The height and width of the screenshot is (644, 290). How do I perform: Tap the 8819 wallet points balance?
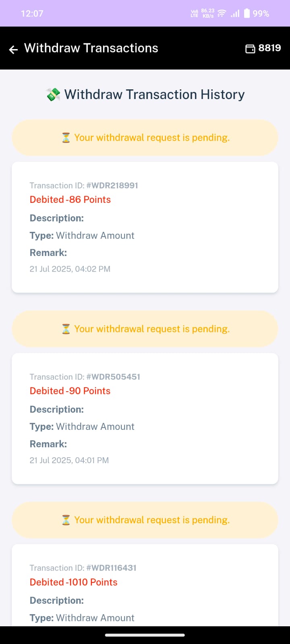click(269, 48)
